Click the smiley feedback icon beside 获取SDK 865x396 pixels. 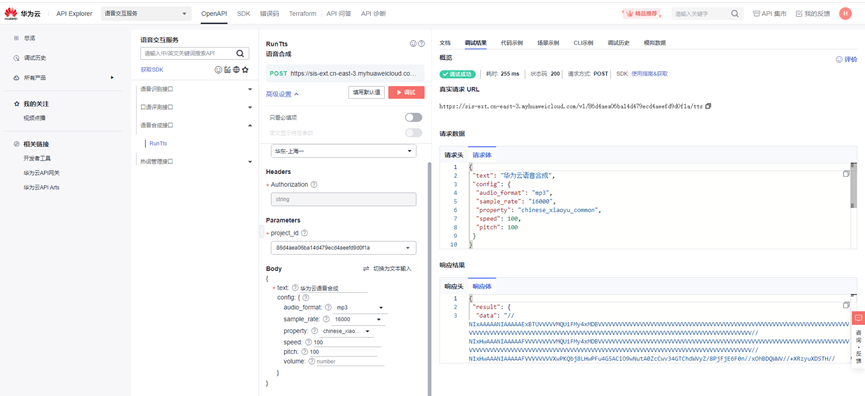pos(218,70)
